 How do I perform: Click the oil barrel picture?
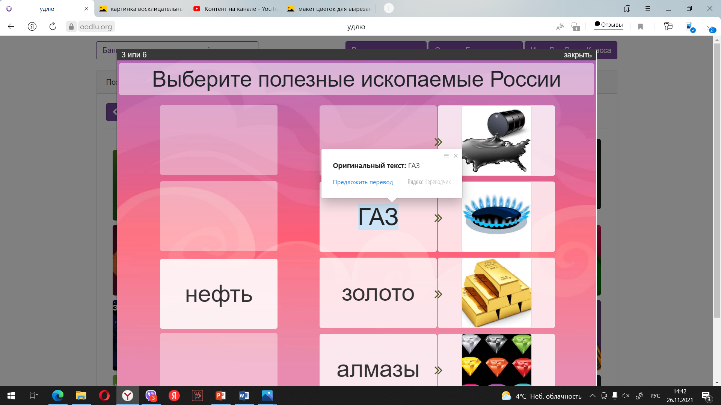pyautogui.click(x=496, y=140)
